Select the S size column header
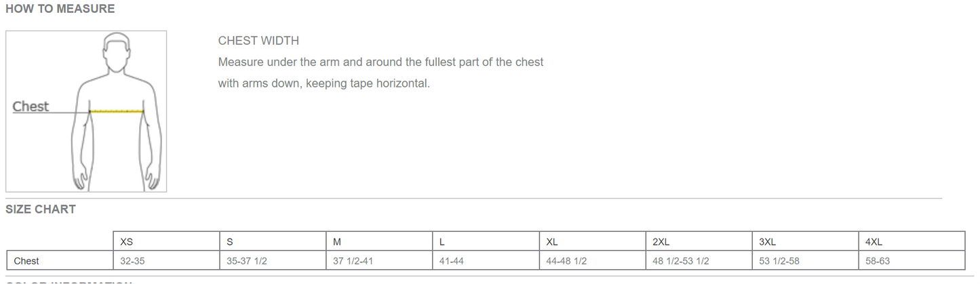 click(x=230, y=242)
